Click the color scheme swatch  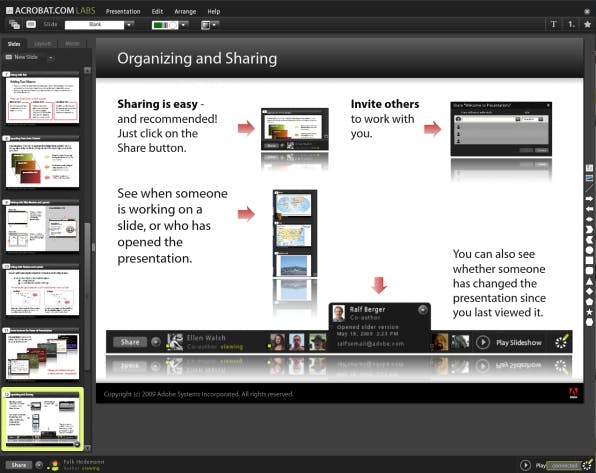pos(165,25)
